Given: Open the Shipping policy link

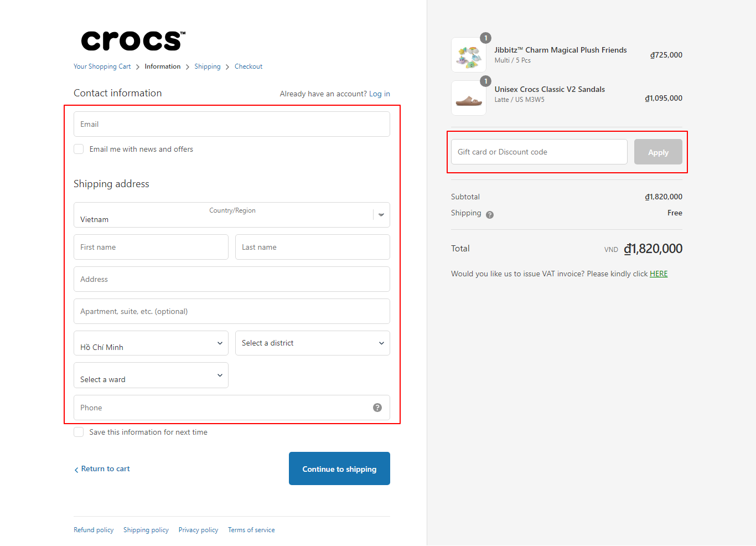Looking at the screenshot, I should pyautogui.click(x=146, y=530).
